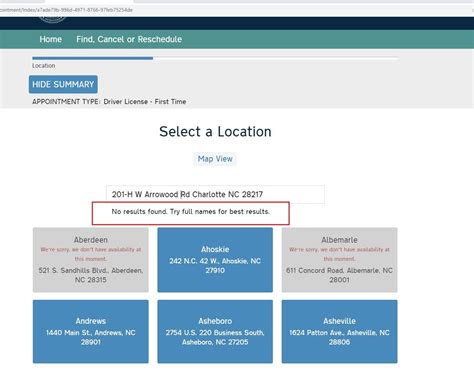Image resolution: width=474 pixels, height=370 pixels.
Task: Select the Aberdeen location card
Action: pyautogui.click(x=91, y=260)
